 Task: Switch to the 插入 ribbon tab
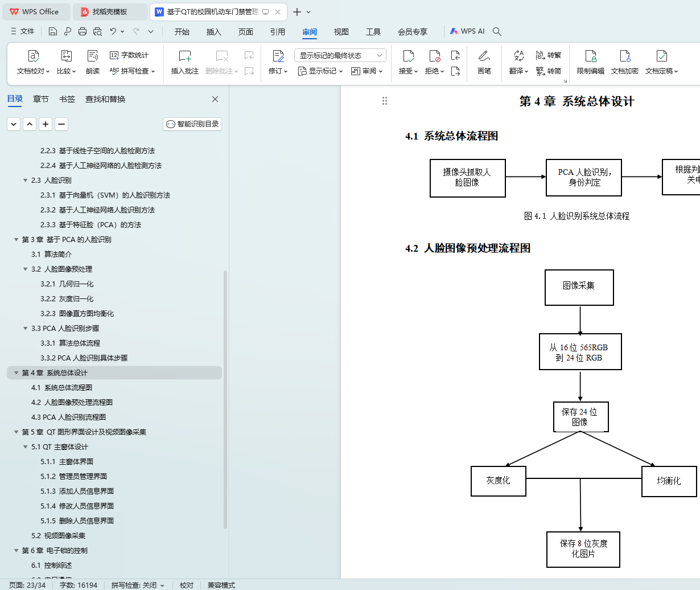point(214,31)
